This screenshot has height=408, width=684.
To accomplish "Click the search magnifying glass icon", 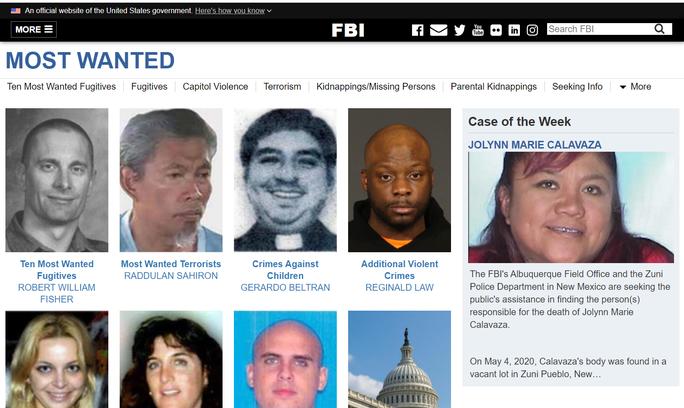I will point(660,29).
